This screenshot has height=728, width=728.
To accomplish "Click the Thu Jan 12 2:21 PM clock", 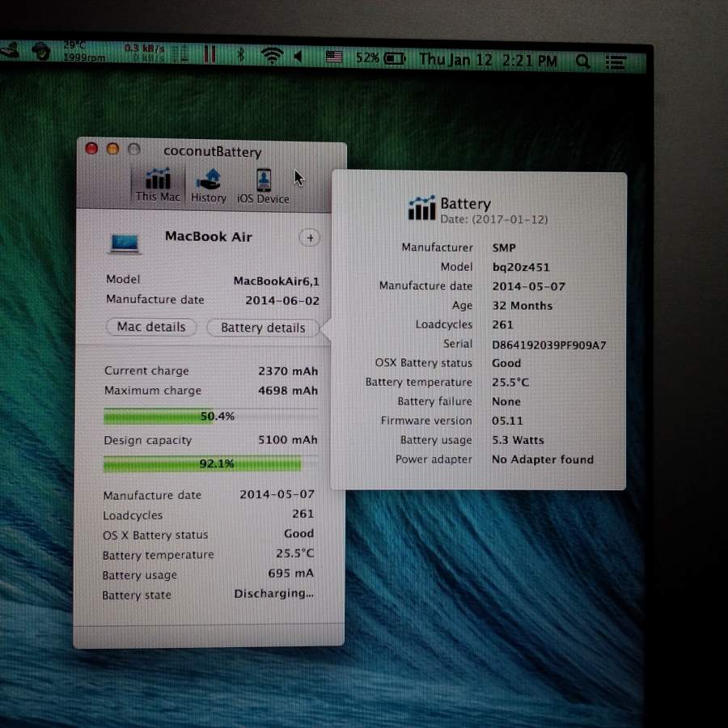I will (488, 60).
